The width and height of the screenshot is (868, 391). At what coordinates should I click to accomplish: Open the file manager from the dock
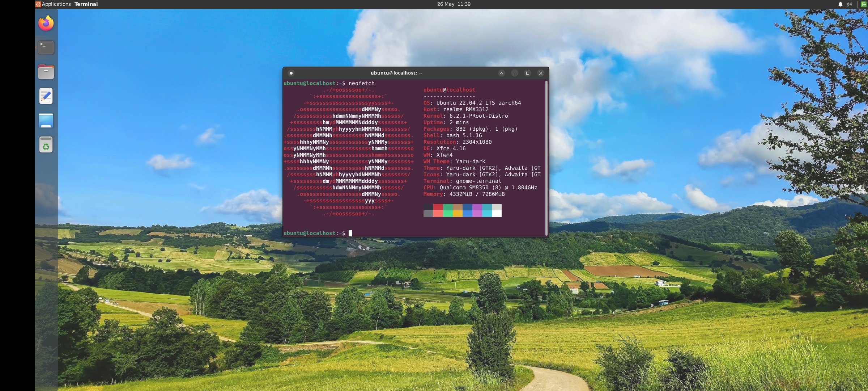tap(46, 71)
